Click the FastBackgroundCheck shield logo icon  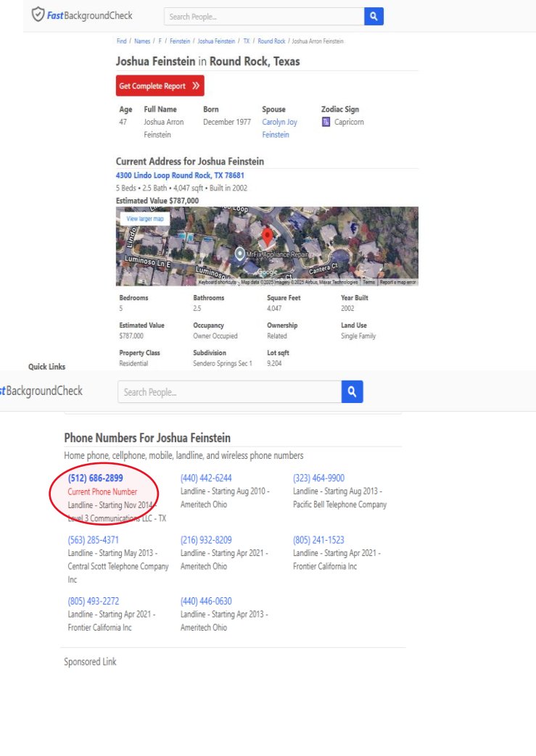38,15
